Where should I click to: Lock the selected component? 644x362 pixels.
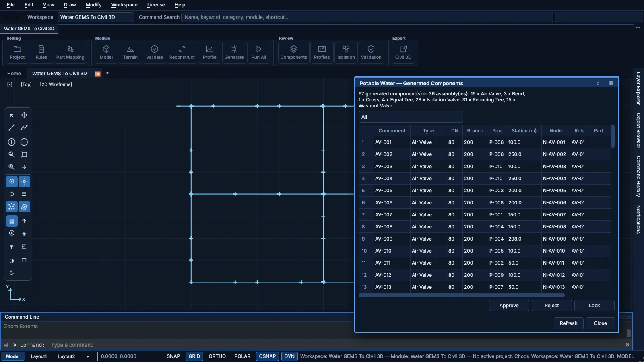pyautogui.click(x=594, y=306)
